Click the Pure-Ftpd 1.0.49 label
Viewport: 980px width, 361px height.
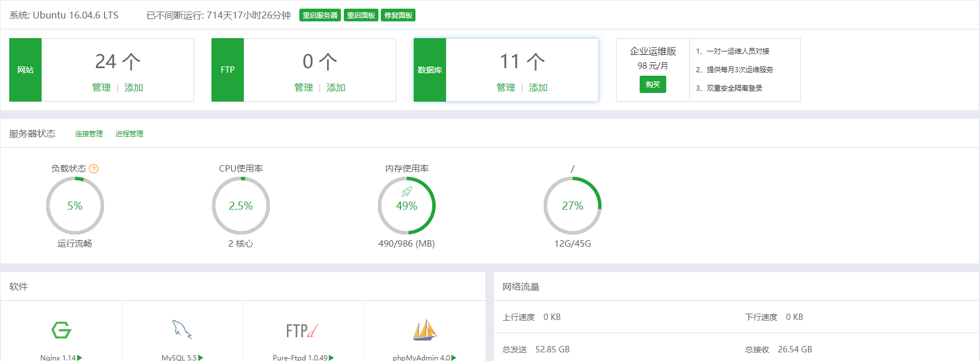tap(300, 358)
